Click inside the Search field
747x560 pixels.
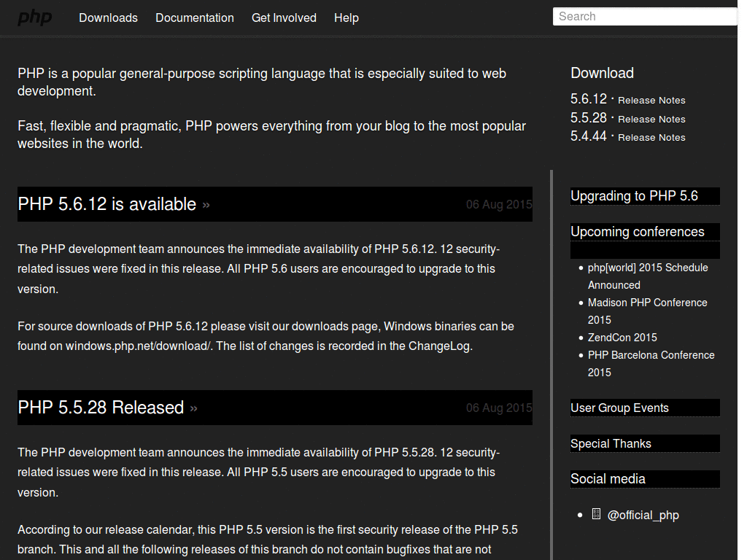coord(645,16)
